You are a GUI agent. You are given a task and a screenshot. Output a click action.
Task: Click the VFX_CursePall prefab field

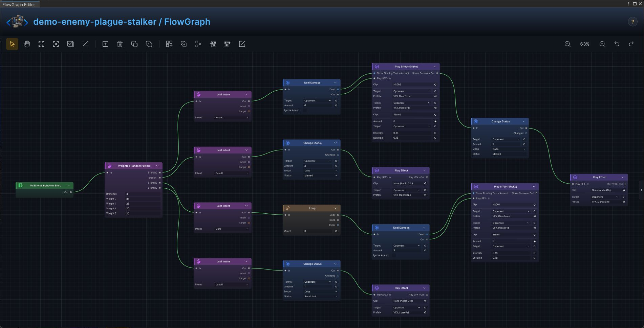click(408, 312)
